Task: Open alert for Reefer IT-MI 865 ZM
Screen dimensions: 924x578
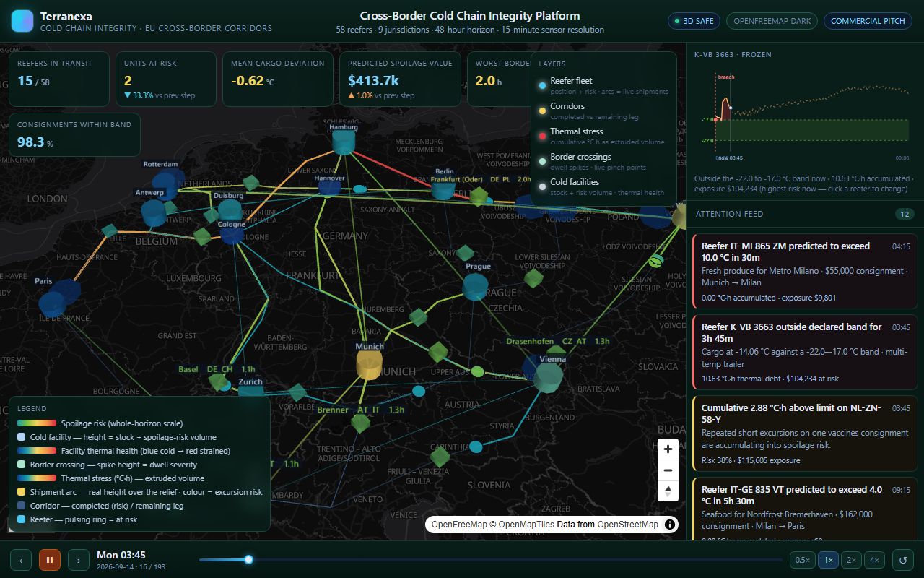Action: tap(805, 272)
